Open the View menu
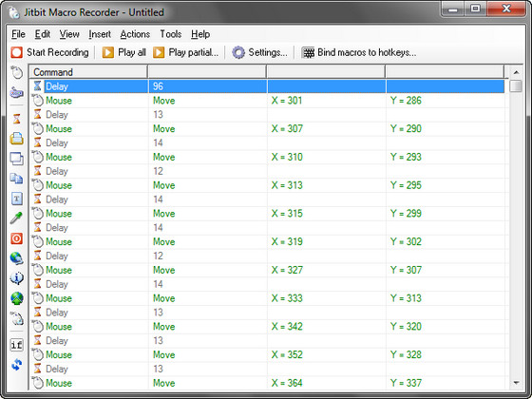 (x=69, y=34)
